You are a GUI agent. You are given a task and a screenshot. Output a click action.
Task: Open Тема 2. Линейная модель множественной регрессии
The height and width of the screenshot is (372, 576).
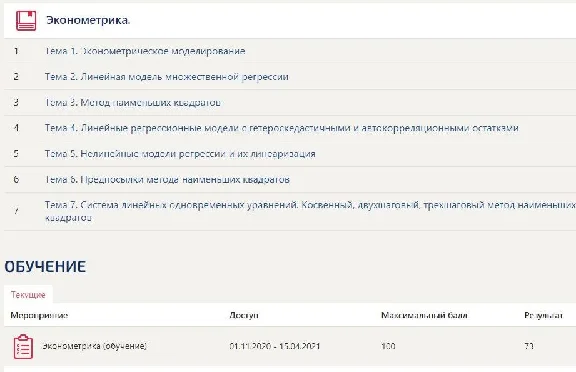[166, 77]
